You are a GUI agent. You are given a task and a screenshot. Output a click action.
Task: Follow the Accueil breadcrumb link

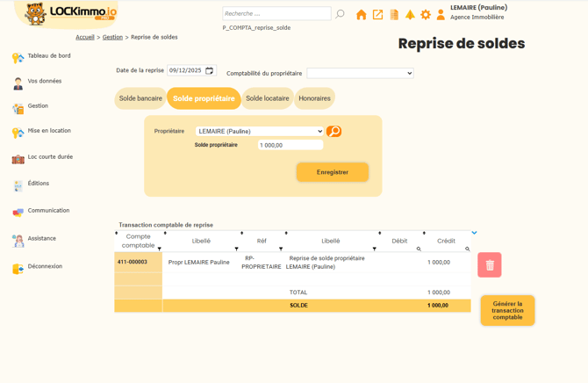[x=85, y=37]
